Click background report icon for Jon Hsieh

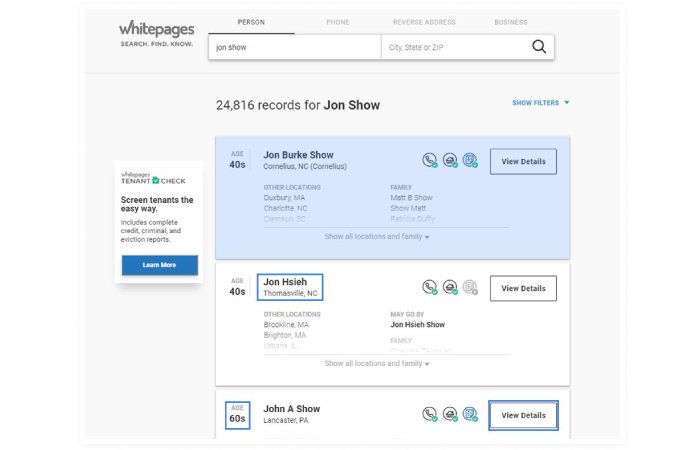470,287
